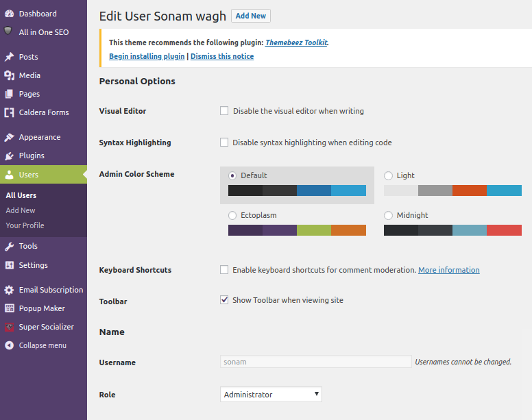Open the Role dropdown showing Administrator

pyautogui.click(x=271, y=394)
